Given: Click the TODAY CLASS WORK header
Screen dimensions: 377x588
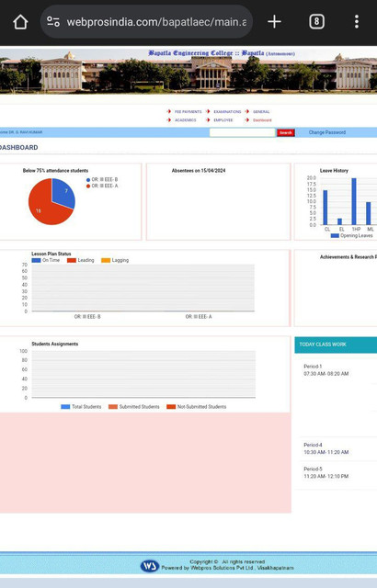Looking at the screenshot, I should (x=336, y=345).
